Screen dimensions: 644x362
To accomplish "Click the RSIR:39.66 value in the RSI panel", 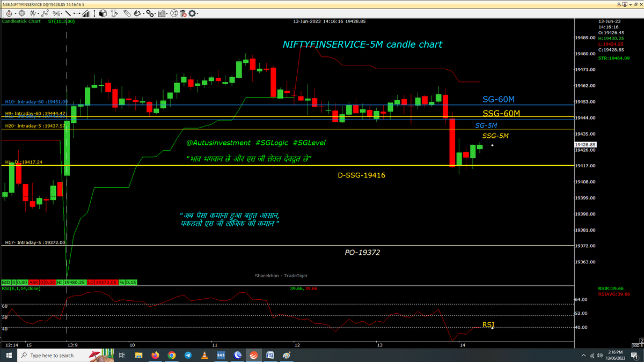I will tap(610, 289).
